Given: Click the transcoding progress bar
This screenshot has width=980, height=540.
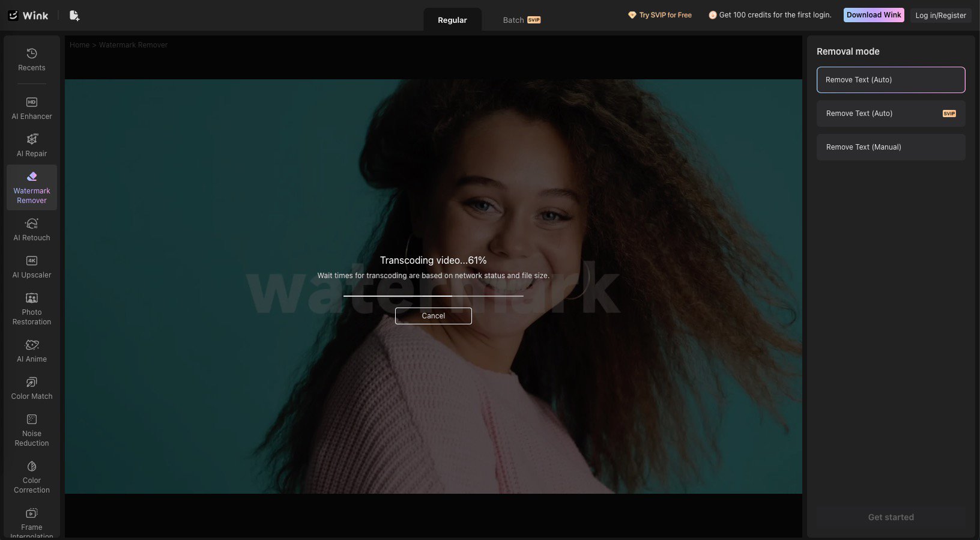Looking at the screenshot, I should coord(434,296).
